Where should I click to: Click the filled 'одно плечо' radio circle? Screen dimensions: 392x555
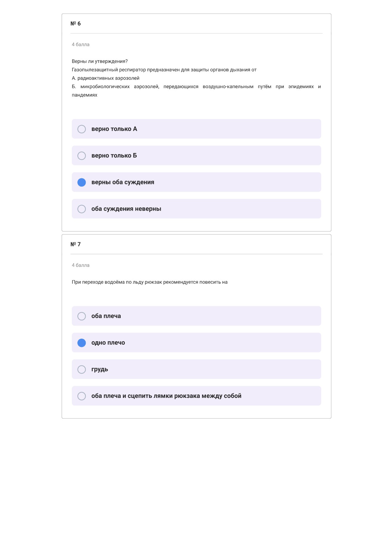click(x=82, y=343)
